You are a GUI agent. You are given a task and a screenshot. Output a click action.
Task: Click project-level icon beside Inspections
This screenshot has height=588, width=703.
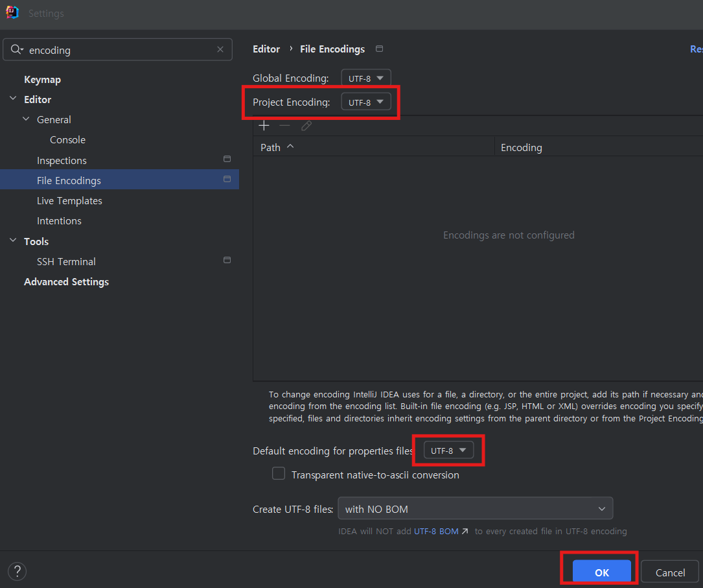227,159
